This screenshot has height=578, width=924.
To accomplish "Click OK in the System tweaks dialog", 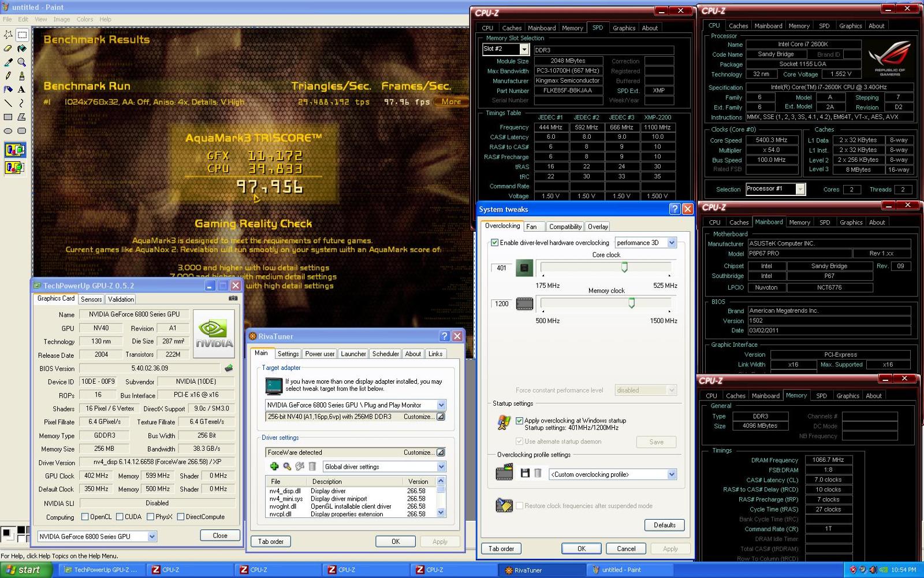I will pos(582,549).
